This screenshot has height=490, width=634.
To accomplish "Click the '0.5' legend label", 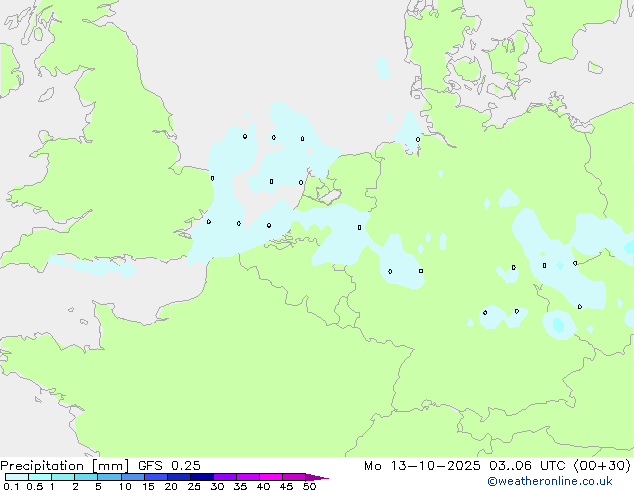I will click(35, 486).
